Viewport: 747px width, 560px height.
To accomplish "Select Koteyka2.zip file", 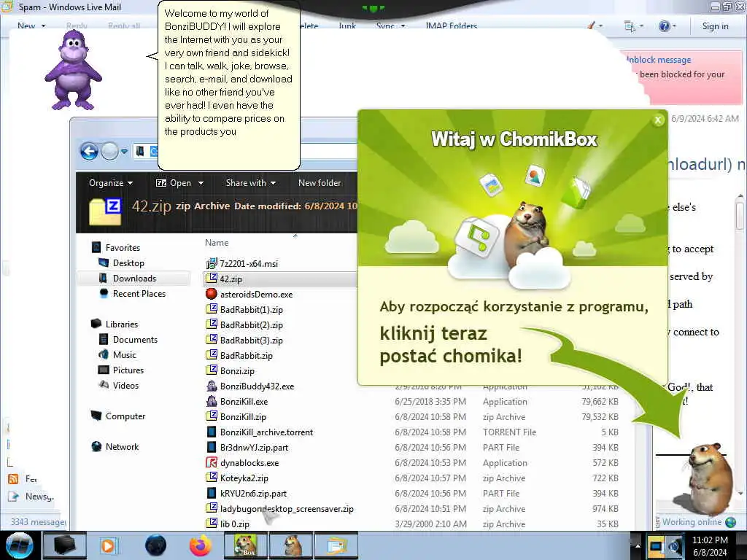I will pyautogui.click(x=244, y=478).
